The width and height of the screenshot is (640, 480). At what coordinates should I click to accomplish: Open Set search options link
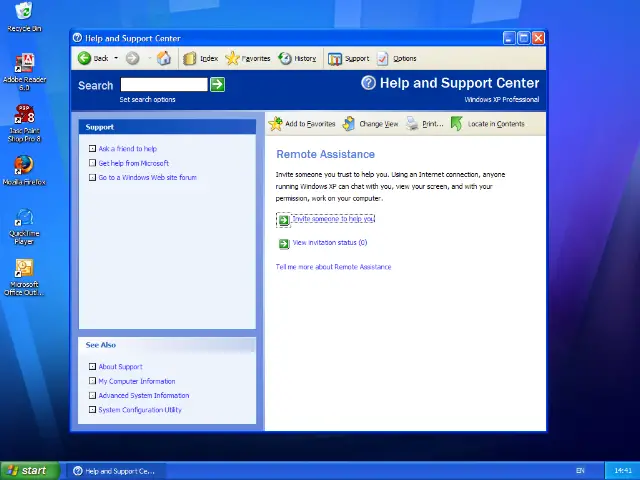pos(147,100)
